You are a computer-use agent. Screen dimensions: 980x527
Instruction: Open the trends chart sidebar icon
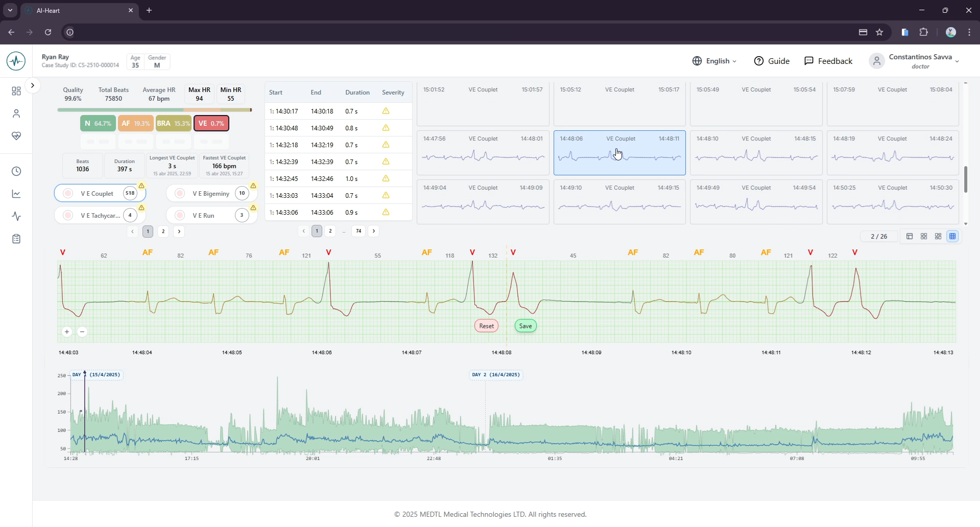click(16, 194)
